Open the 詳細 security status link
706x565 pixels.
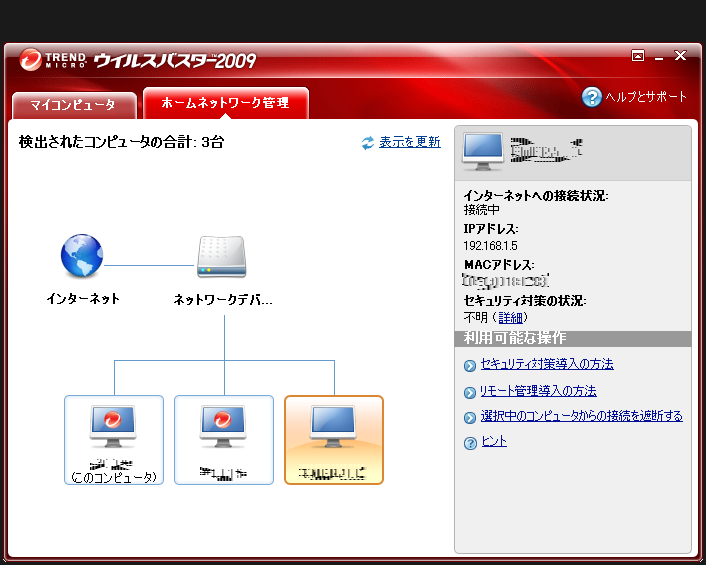tap(511, 318)
